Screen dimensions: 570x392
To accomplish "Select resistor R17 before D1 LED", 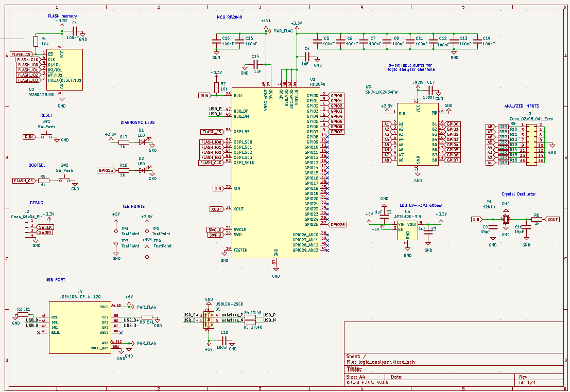I will pos(123,142).
